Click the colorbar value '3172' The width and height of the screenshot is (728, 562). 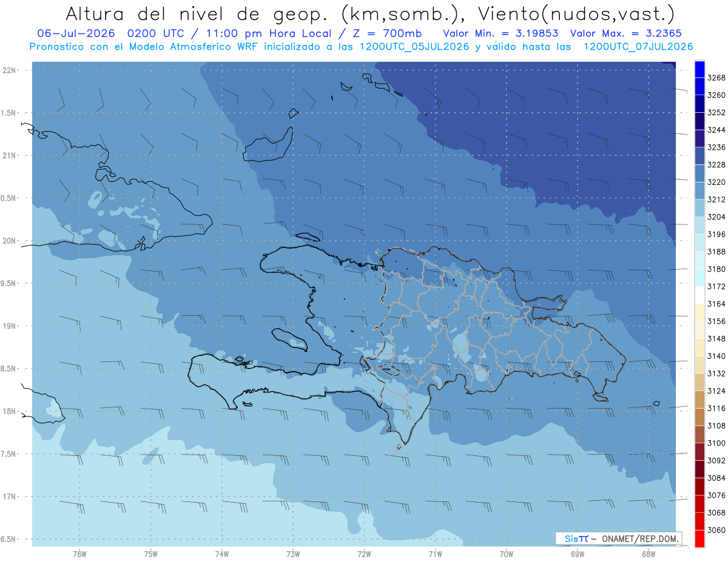pyautogui.click(x=716, y=287)
